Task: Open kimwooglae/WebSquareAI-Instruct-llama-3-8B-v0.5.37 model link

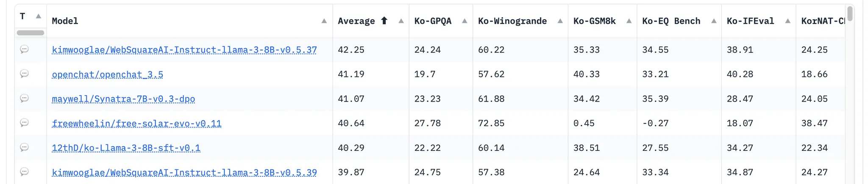Action: point(184,50)
